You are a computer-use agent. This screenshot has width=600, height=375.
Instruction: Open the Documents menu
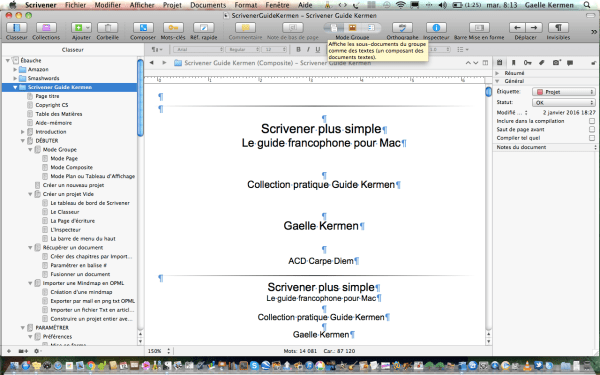(208, 5)
